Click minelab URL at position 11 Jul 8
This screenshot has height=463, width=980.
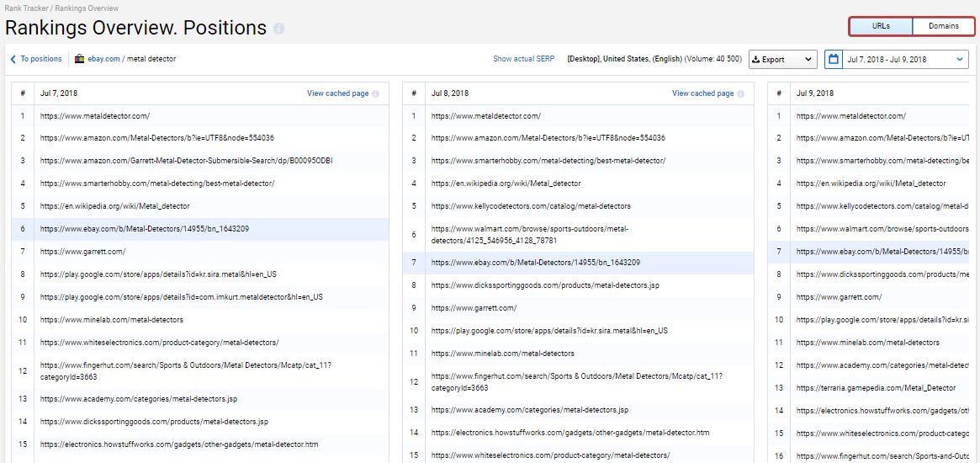point(502,354)
